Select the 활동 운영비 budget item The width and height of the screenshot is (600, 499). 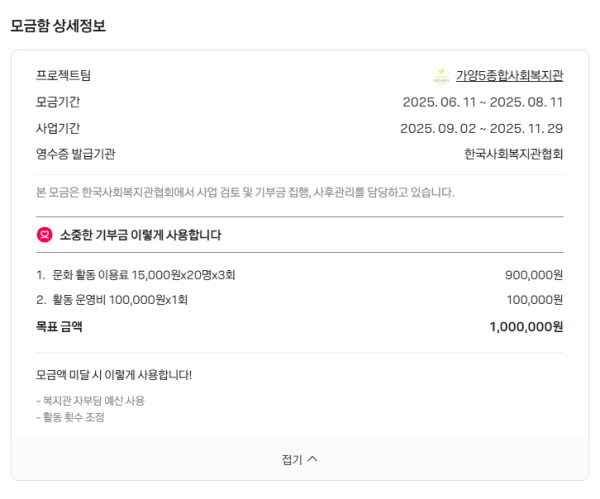[112, 300]
